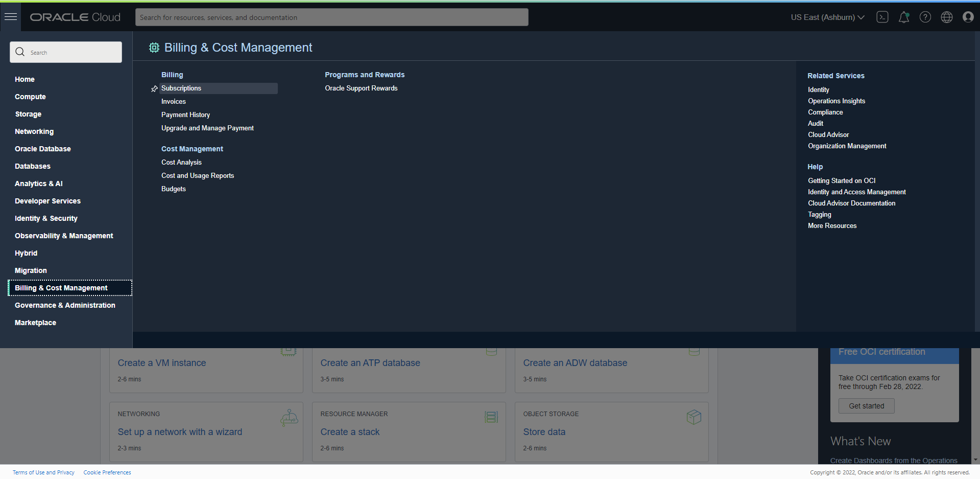Screen dimensions: 980x479
Task: Launch the Cloud Shell terminal
Action: pos(882,17)
